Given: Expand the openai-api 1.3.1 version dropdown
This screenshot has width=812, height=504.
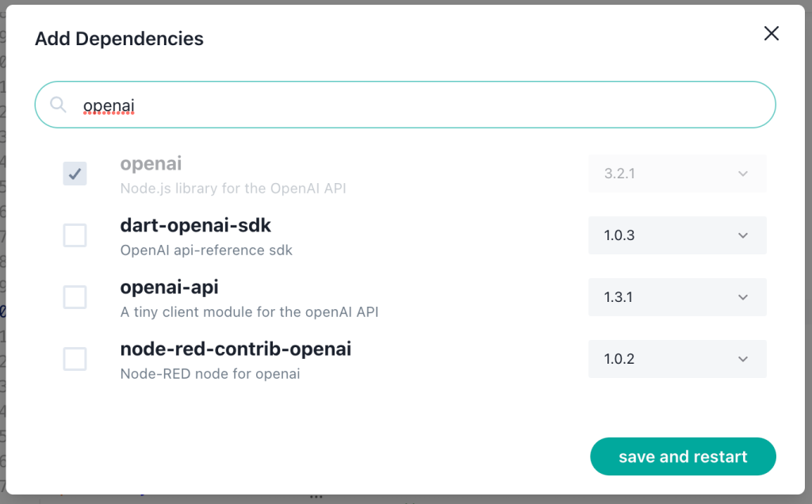Looking at the screenshot, I should click(677, 297).
